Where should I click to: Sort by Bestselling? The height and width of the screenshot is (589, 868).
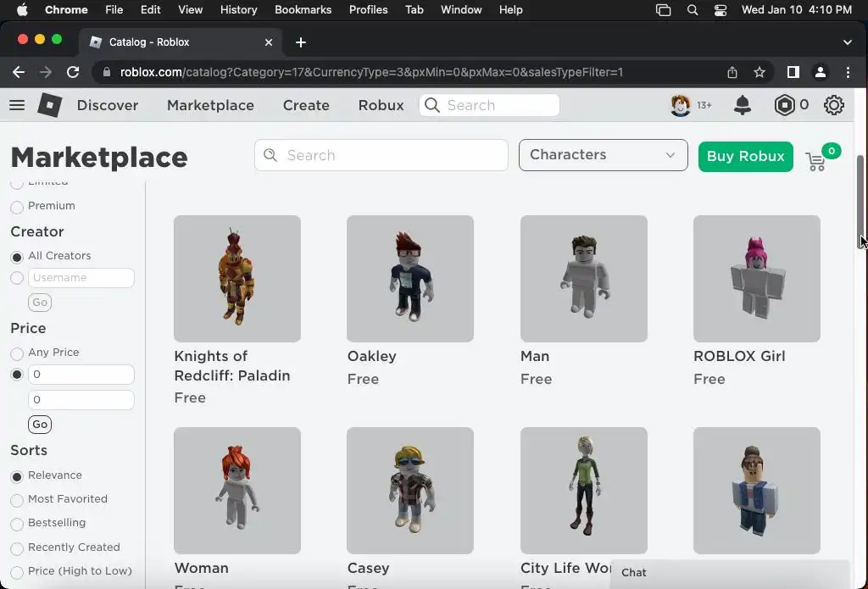pos(17,524)
